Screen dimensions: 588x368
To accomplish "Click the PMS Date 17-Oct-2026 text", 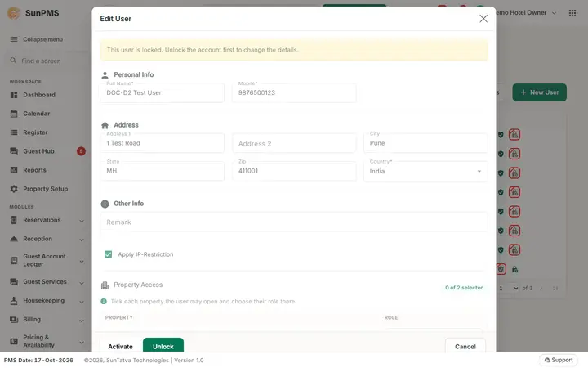I will [x=38, y=360].
